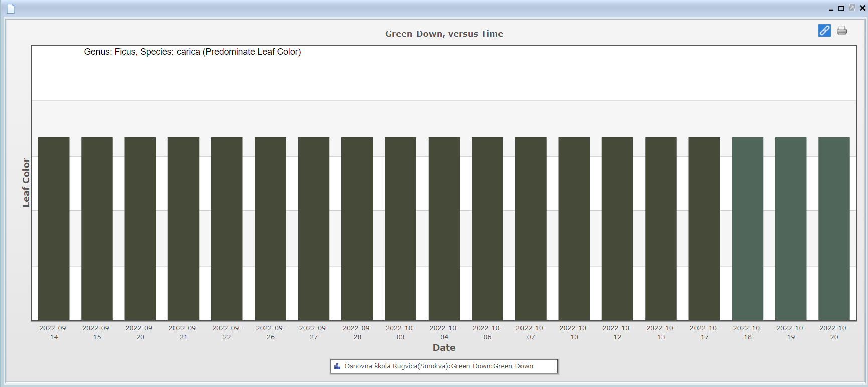The height and width of the screenshot is (387, 868).
Task: Click the 2022-10-10 bar
Action: point(574,228)
